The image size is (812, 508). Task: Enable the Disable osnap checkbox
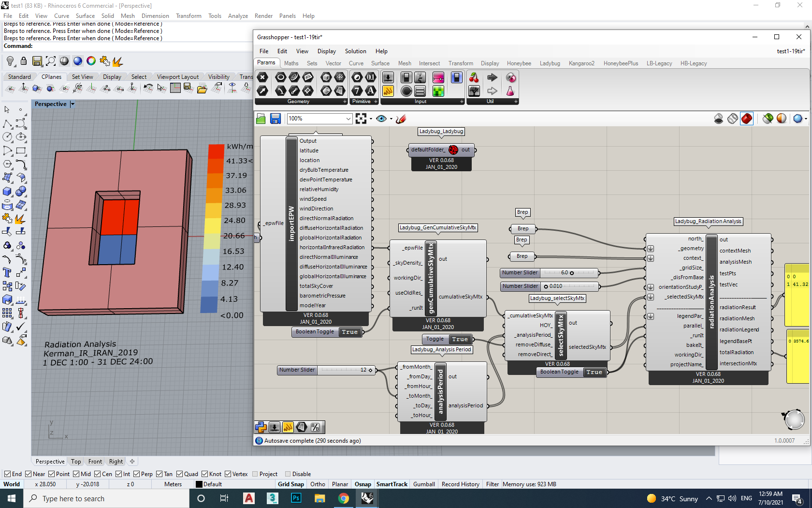click(288, 474)
